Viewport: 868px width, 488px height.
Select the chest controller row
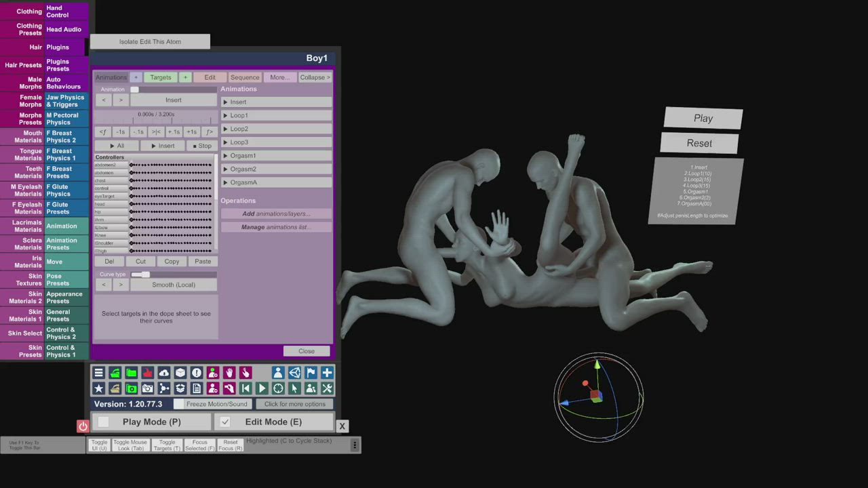(x=111, y=181)
